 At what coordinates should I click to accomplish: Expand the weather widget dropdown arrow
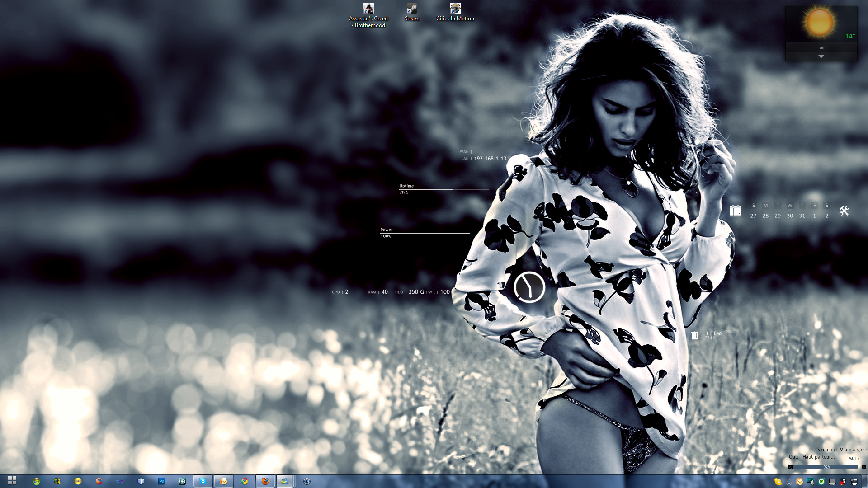(821, 56)
